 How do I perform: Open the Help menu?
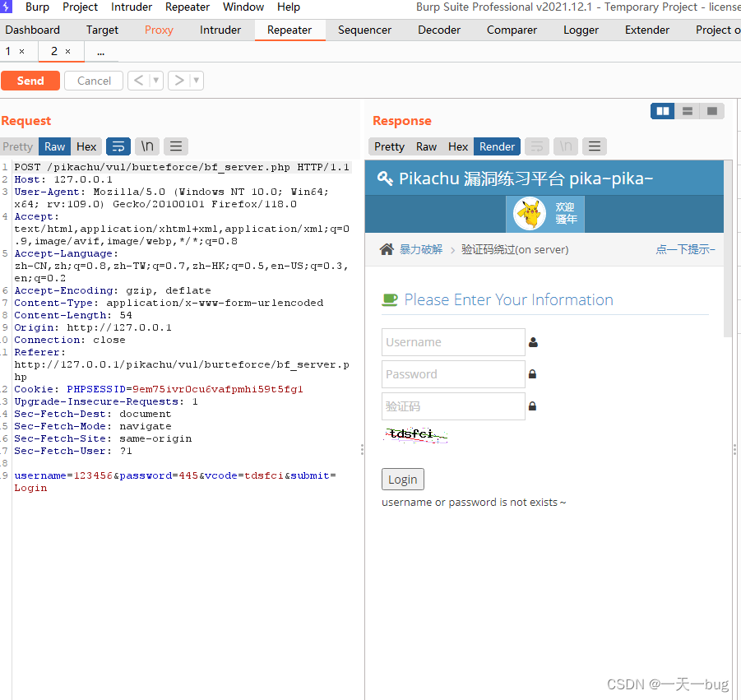[x=289, y=7]
